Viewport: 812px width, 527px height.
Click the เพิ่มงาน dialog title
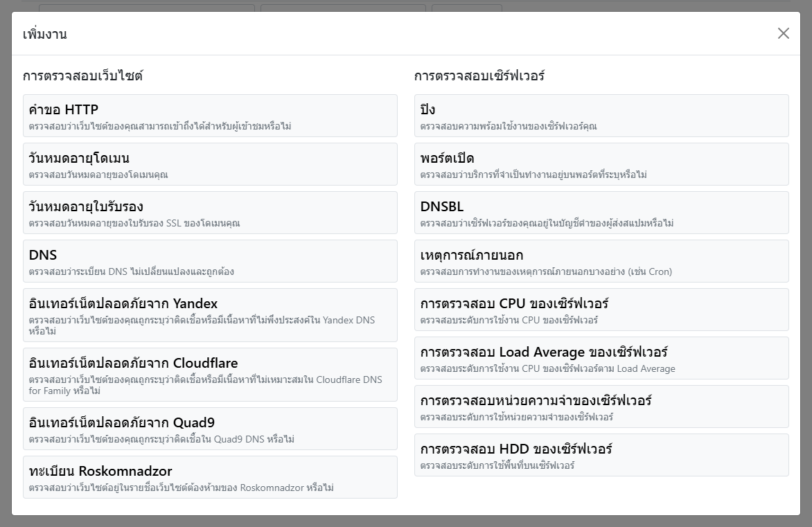click(45, 34)
